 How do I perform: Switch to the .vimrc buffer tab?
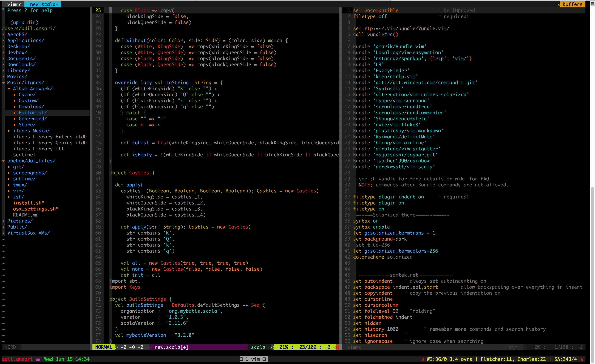13,4
